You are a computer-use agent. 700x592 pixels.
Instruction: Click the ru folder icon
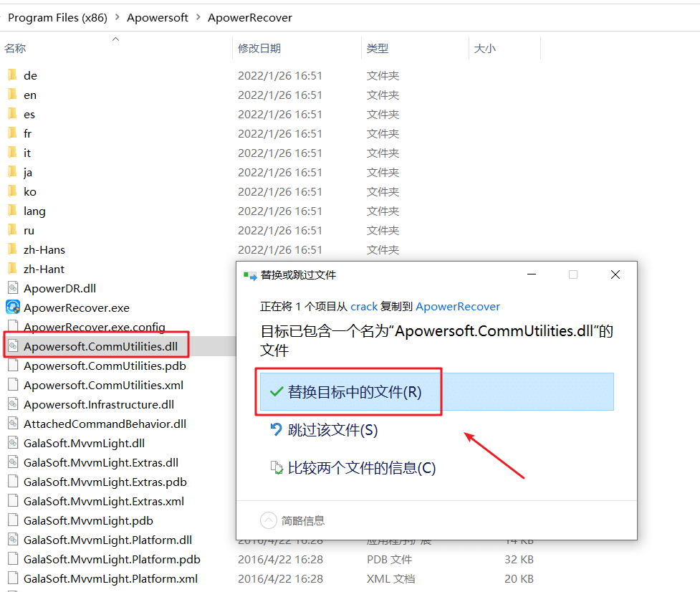click(x=12, y=230)
